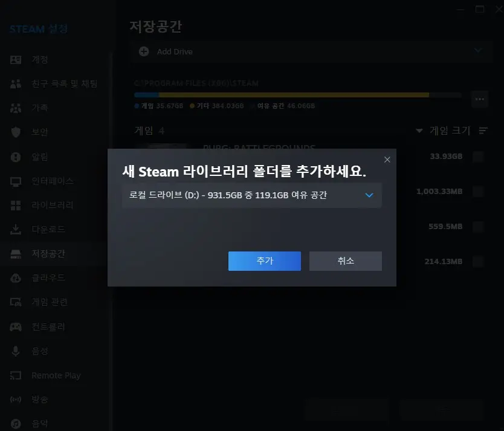Select the 계정 (account) icon in sidebar
Image resolution: width=504 pixels, height=431 pixels.
point(17,59)
